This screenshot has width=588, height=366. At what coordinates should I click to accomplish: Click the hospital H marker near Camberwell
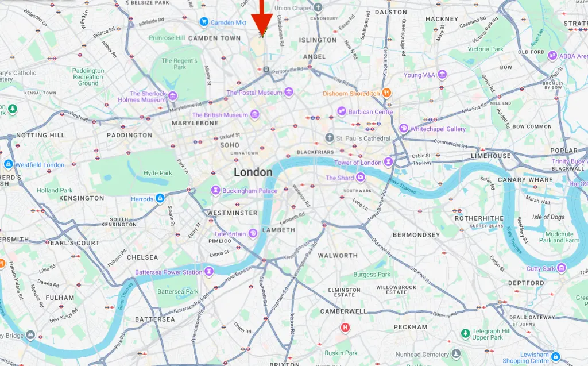[345, 328]
